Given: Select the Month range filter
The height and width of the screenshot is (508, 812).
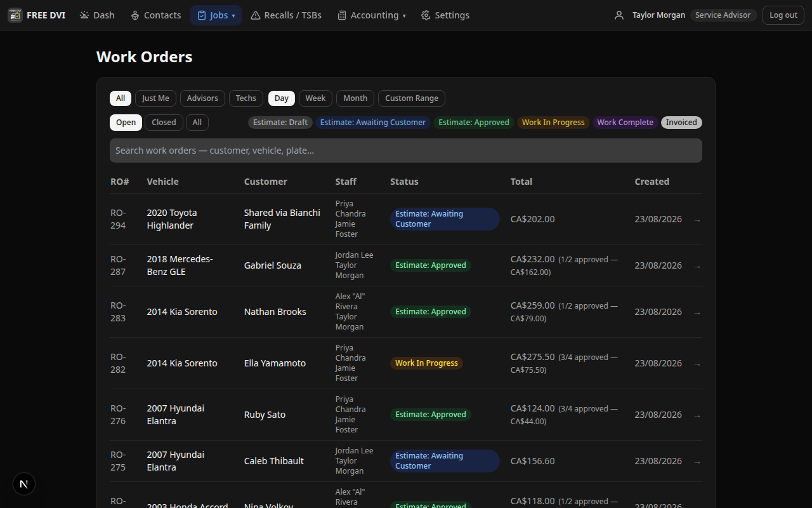Looking at the screenshot, I should [x=355, y=98].
